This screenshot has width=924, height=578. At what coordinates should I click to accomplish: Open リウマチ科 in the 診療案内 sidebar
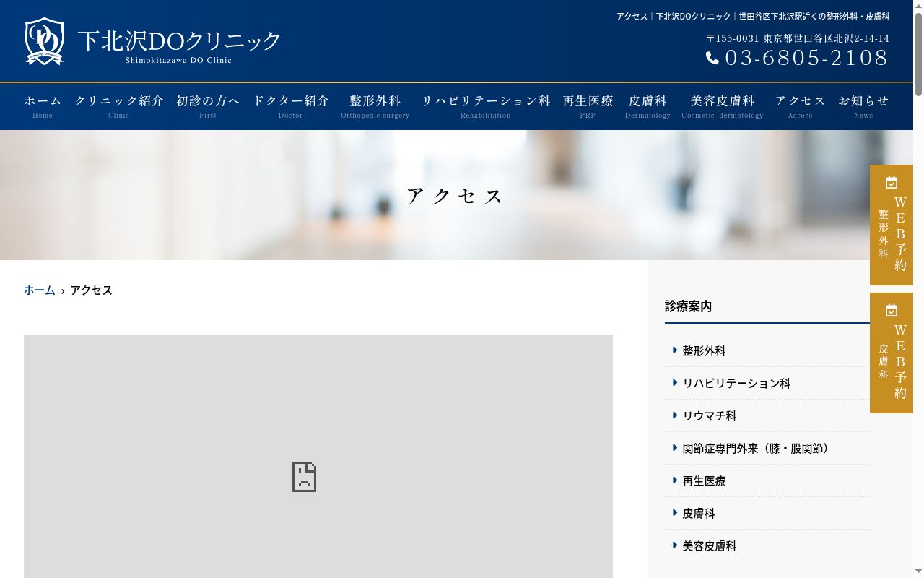coord(710,415)
